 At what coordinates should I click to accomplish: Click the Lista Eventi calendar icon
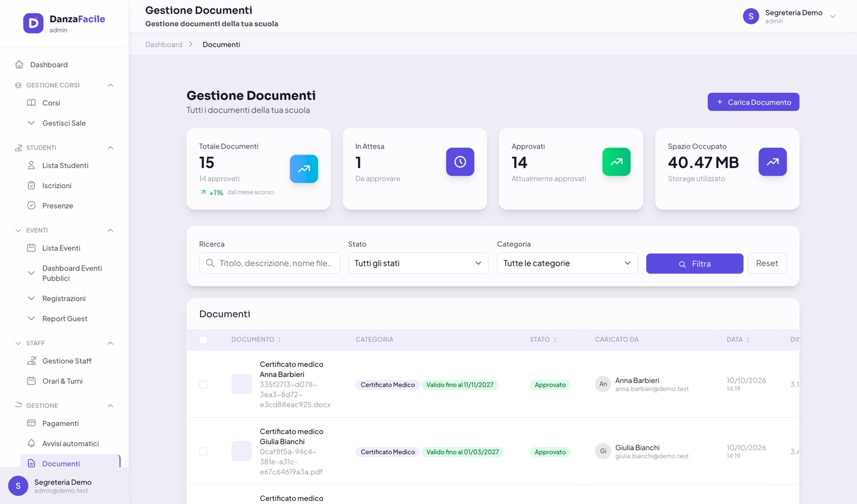(31, 248)
